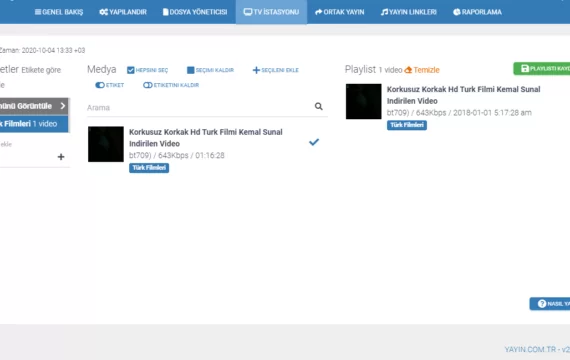Open the Dosya Yöneticisi menu tab

coord(195,12)
